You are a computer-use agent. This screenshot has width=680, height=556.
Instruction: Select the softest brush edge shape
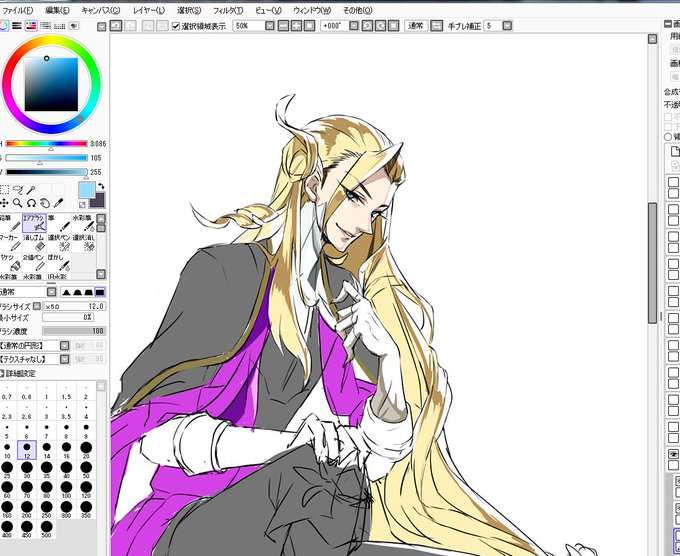point(66,292)
